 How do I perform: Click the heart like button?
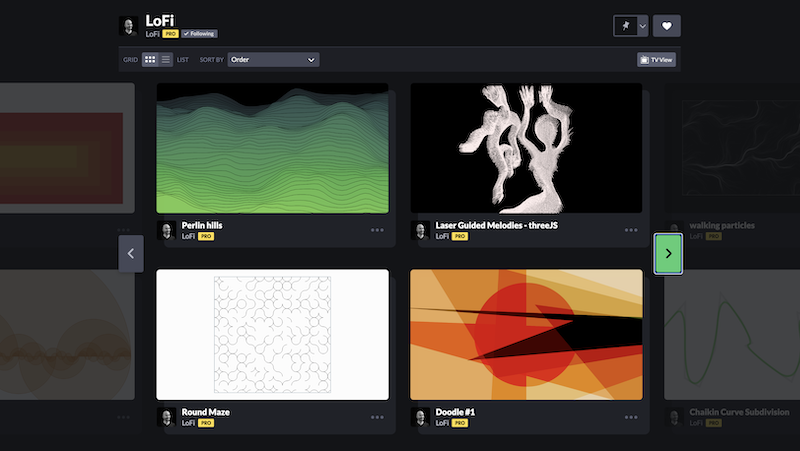(x=666, y=26)
